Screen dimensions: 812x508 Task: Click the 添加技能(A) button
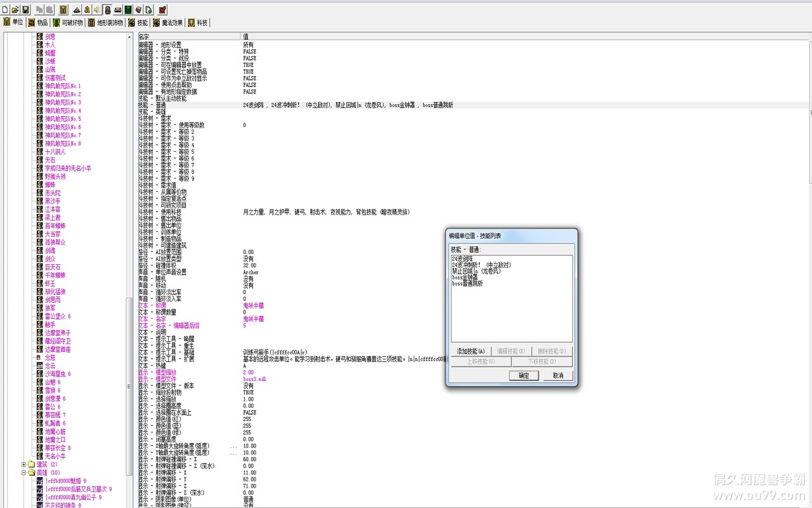tap(471, 351)
